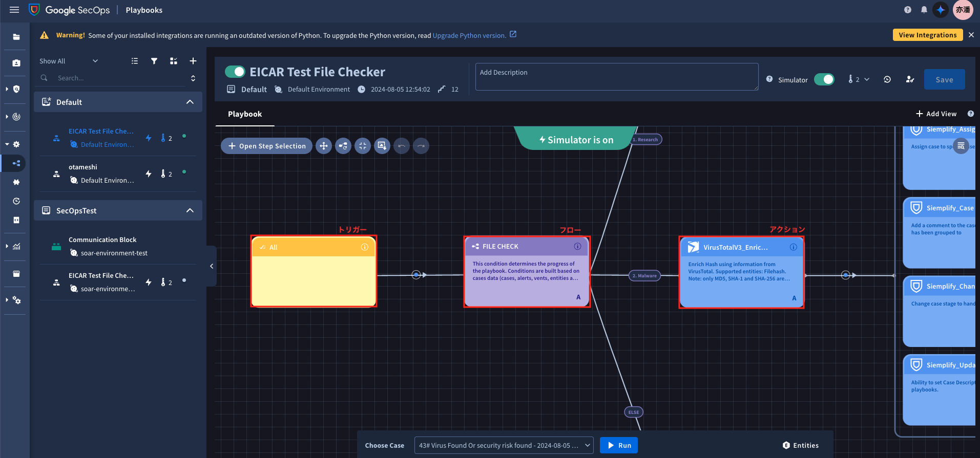Click the Simulator help question icon
The height and width of the screenshot is (458, 980).
(x=769, y=79)
